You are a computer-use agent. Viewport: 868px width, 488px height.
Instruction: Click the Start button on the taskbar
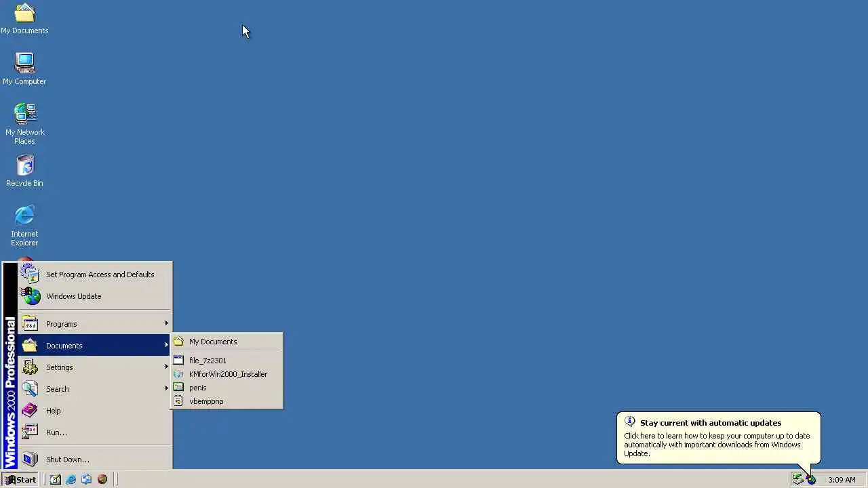(20, 479)
